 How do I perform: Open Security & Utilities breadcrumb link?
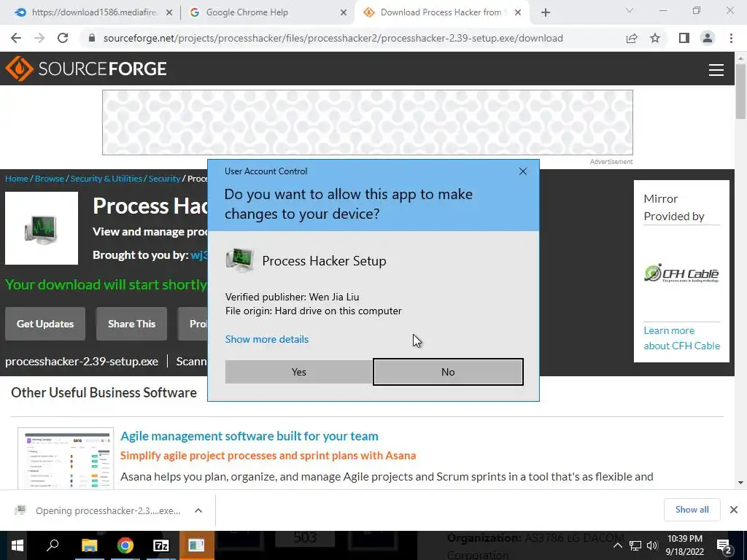107,179
